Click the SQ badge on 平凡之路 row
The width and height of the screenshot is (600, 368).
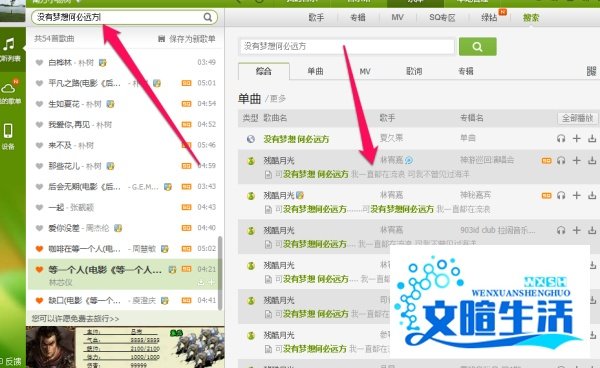(x=186, y=83)
